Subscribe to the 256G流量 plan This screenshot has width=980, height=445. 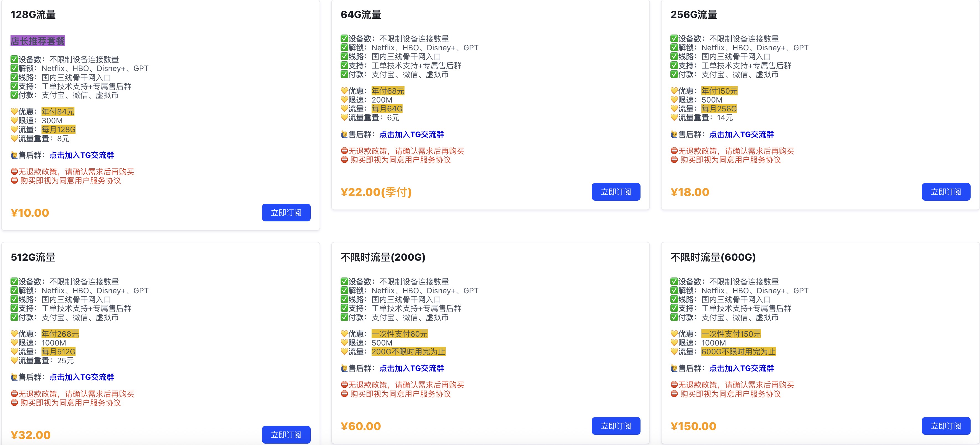(x=946, y=192)
